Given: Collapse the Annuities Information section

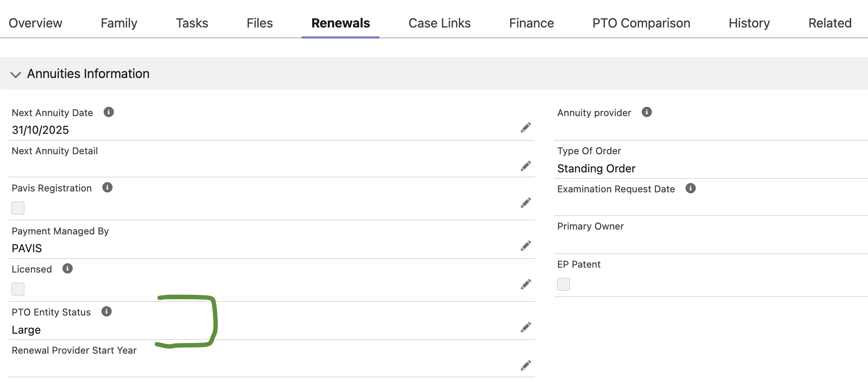Looking at the screenshot, I should [x=16, y=74].
